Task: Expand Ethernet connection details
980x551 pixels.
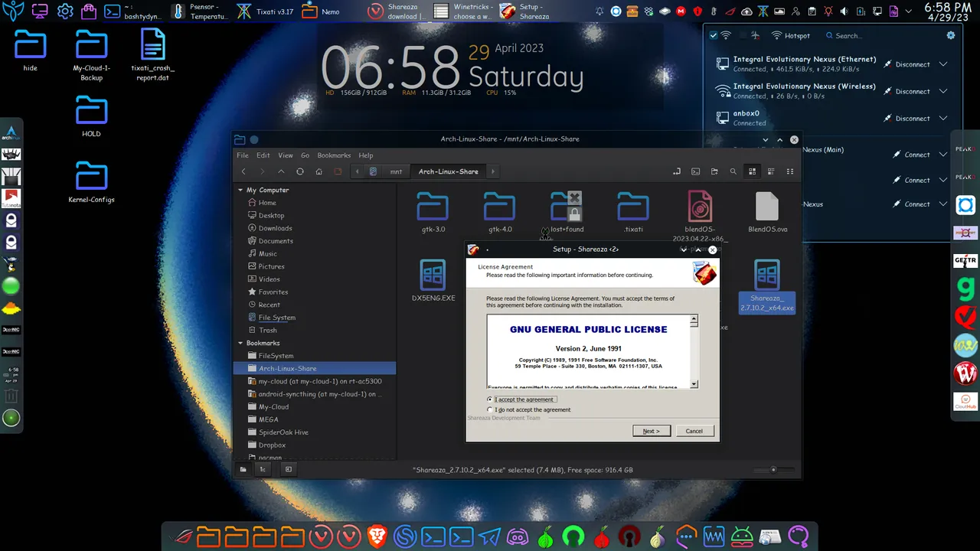Action: 943,64
